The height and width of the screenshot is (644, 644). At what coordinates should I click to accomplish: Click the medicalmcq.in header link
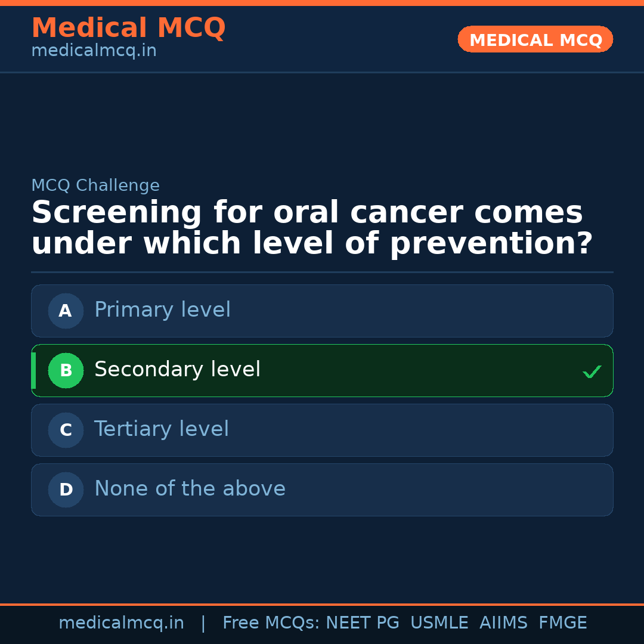click(x=94, y=50)
